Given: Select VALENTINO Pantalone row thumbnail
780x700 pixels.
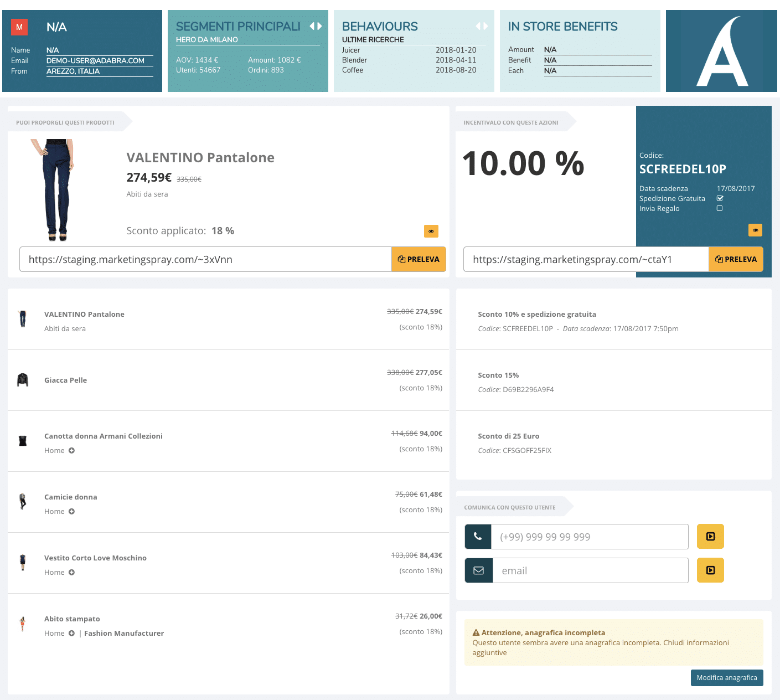Looking at the screenshot, I should 23,319.
